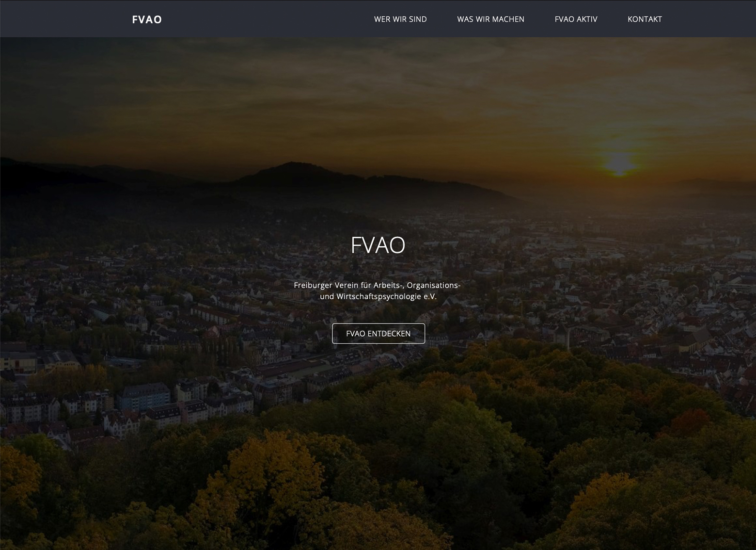Click the 'und Wirtschaftspsychologie e.V.' subtitle line
Image resolution: width=756 pixels, height=550 pixels.
pyautogui.click(x=378, y=296)
